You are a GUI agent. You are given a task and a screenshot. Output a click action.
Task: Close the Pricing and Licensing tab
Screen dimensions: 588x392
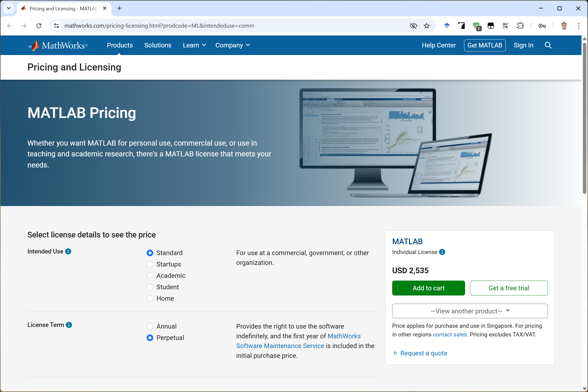point(105,8)
